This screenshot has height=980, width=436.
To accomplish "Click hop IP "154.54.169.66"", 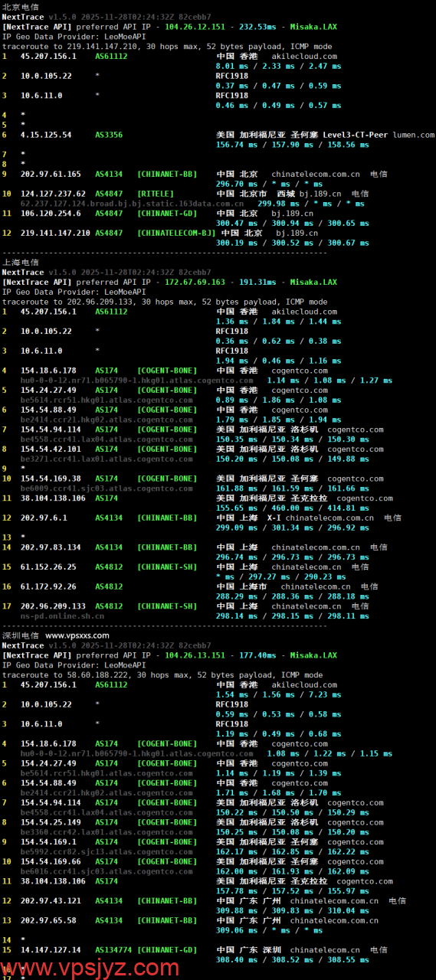I will point(51,861).
